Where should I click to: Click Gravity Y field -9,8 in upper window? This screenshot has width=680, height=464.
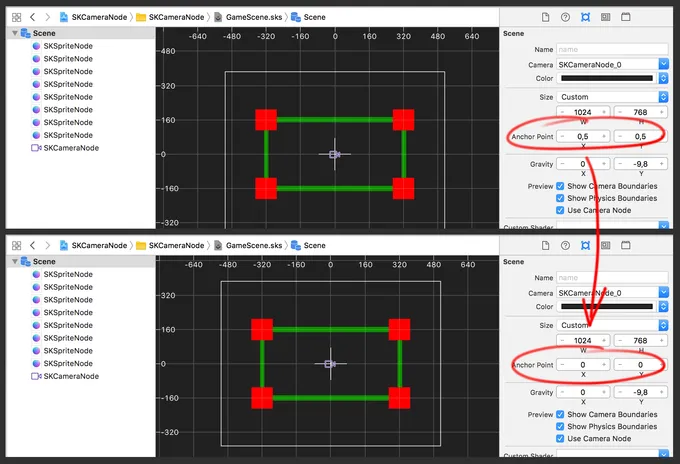click(x=641, y=164)
